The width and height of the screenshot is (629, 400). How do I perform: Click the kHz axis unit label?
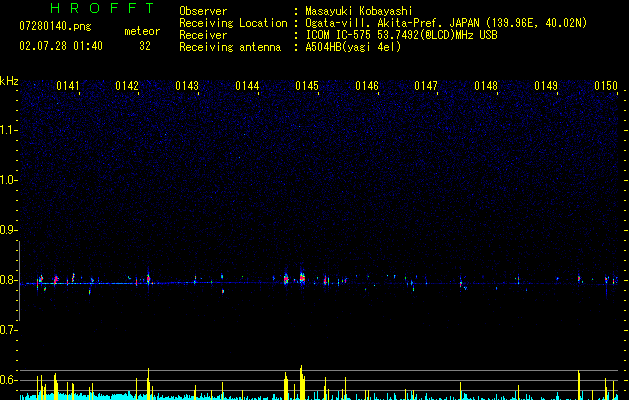[9, 81]
